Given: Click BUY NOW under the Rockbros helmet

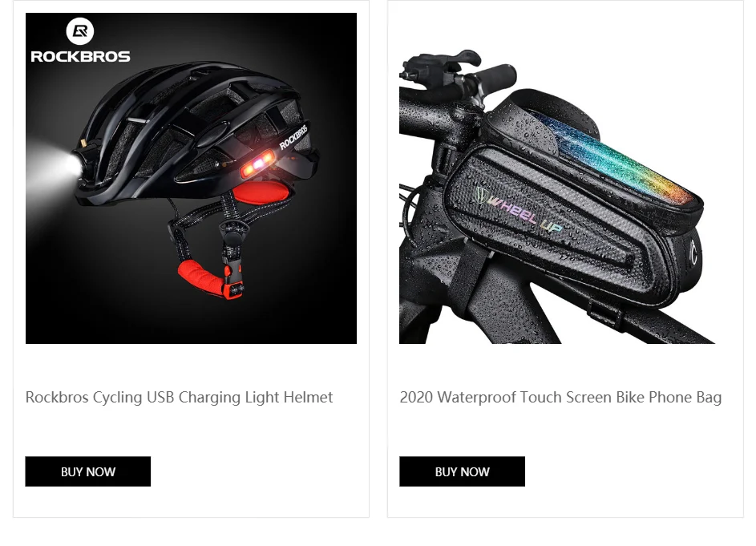Looking at the screenshot, I should pos(87,471).
